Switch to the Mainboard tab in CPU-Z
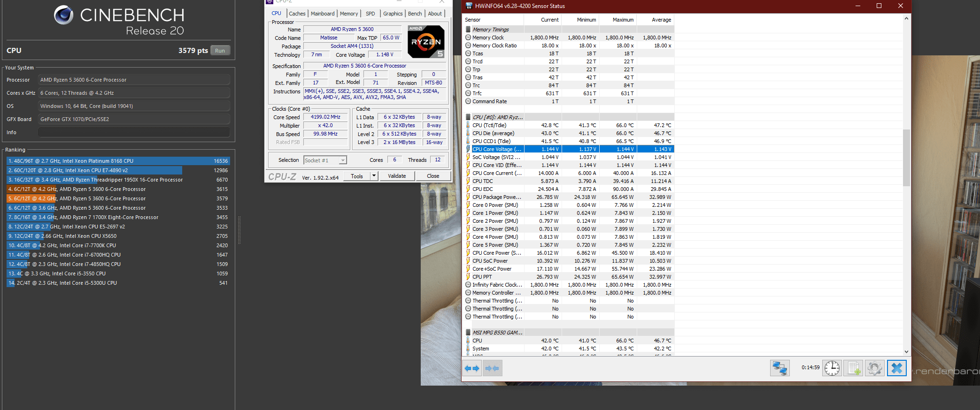The width and height of the screenshot is (980, 410). (x=323, y=14)
